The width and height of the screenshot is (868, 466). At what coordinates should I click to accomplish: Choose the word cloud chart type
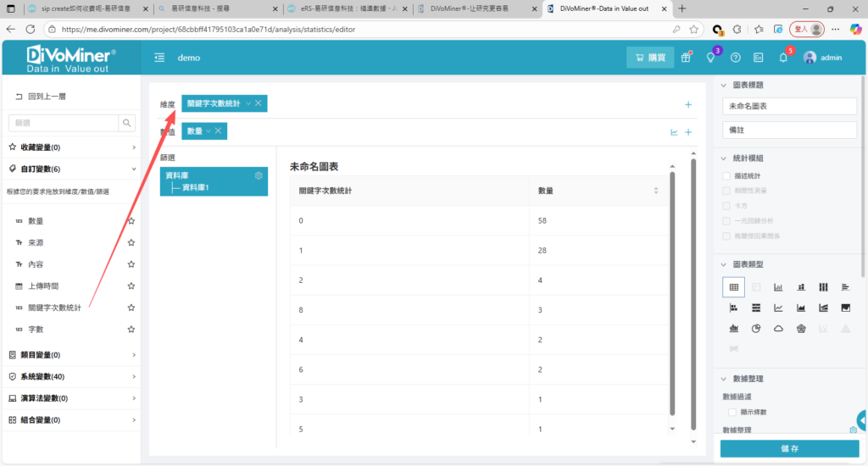[x=778, y=329]
